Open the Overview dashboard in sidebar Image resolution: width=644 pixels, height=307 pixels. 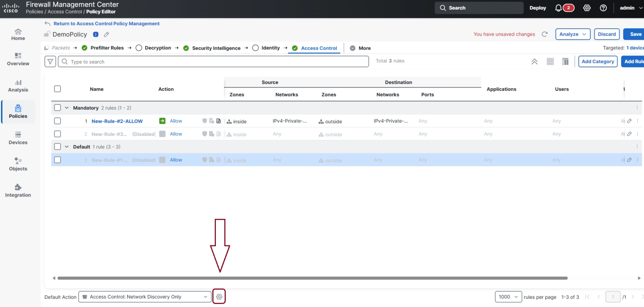pos(18,59)
